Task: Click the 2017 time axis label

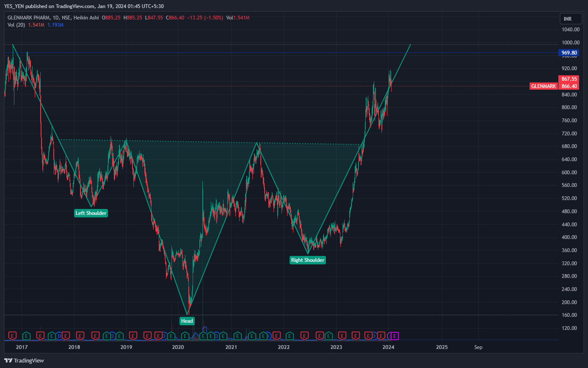Action: pyautogui.click(x=22, y=347)
